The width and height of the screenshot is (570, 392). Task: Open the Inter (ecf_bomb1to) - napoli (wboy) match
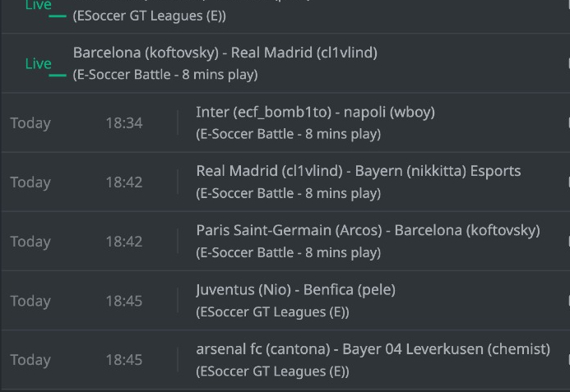315,112
